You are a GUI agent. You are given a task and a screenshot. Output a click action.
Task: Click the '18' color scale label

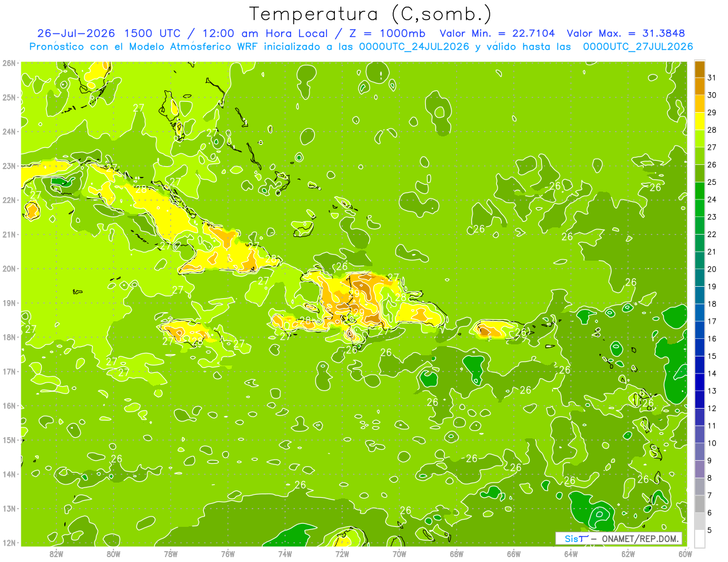click(x=712, y=304)
